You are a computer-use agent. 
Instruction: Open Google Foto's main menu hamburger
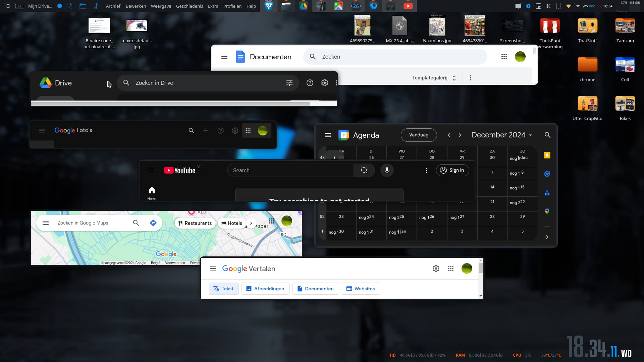click(42, 131)
